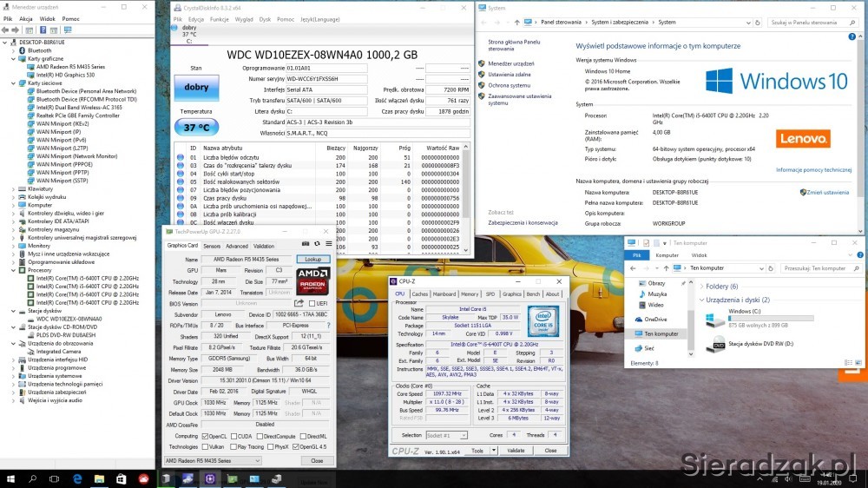Click Windows (C:) drive usage bar

pos(771,319)
